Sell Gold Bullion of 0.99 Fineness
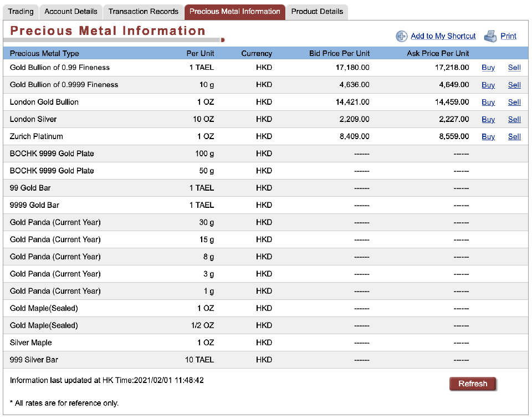Viewport: 532px width, 419px height. pos(514,68)
